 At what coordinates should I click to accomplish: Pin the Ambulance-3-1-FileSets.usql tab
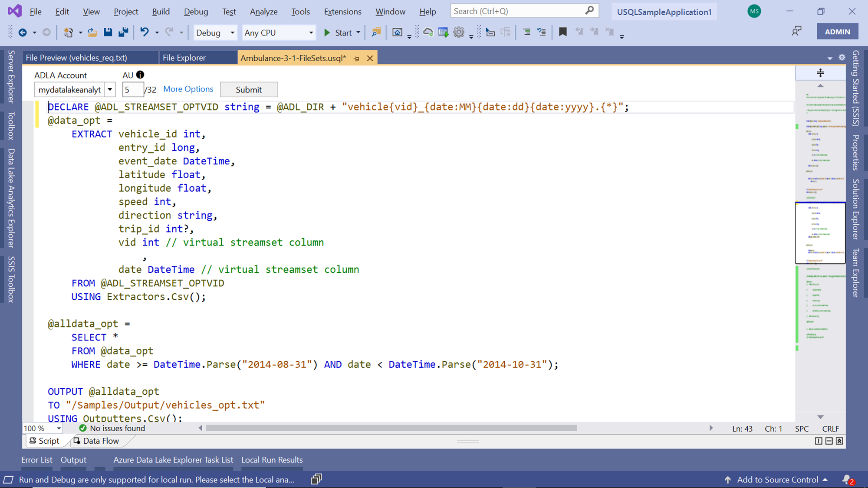356,58
